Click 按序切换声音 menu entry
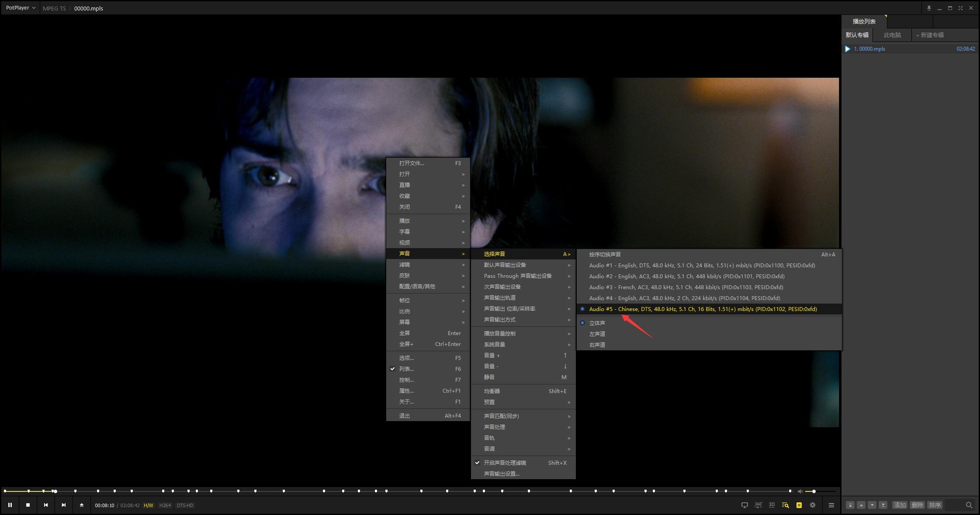Screen dimensions: 980x515 (x=709, y=254)
